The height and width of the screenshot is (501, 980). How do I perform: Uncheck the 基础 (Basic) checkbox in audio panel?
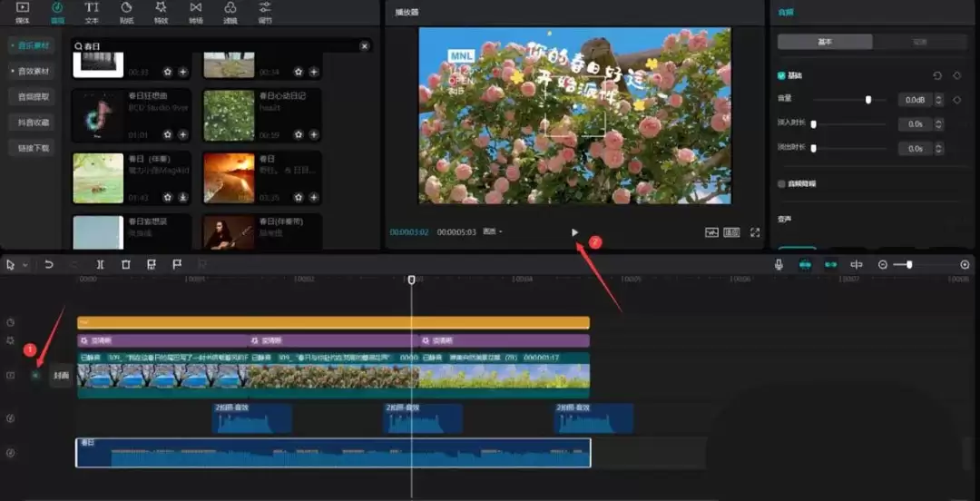coord(781,75)
